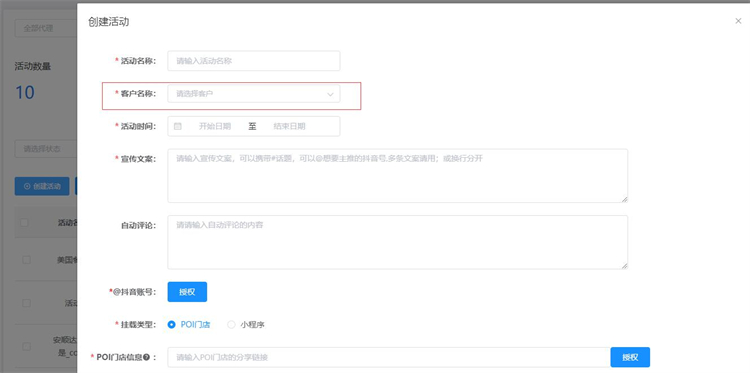Open 全部代理 dropdown in background page

[46, 28]
